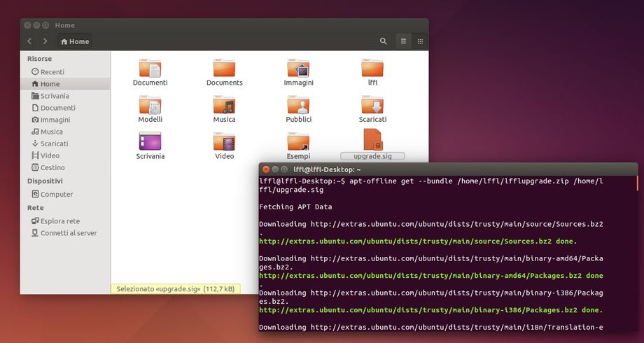This screenshot has width=644, height=343.
Task: Select Scrivania in the sidebar
Action: 54,96
